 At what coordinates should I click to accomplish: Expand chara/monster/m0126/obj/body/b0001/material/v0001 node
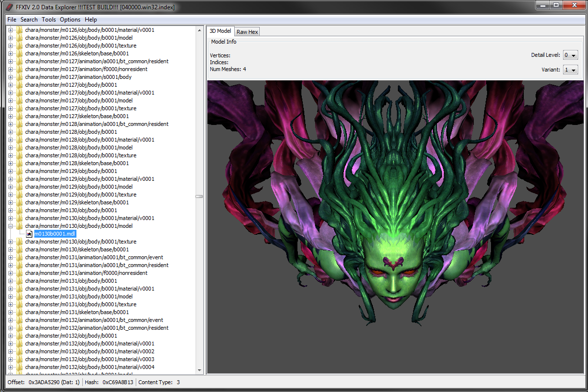point(11,30)
